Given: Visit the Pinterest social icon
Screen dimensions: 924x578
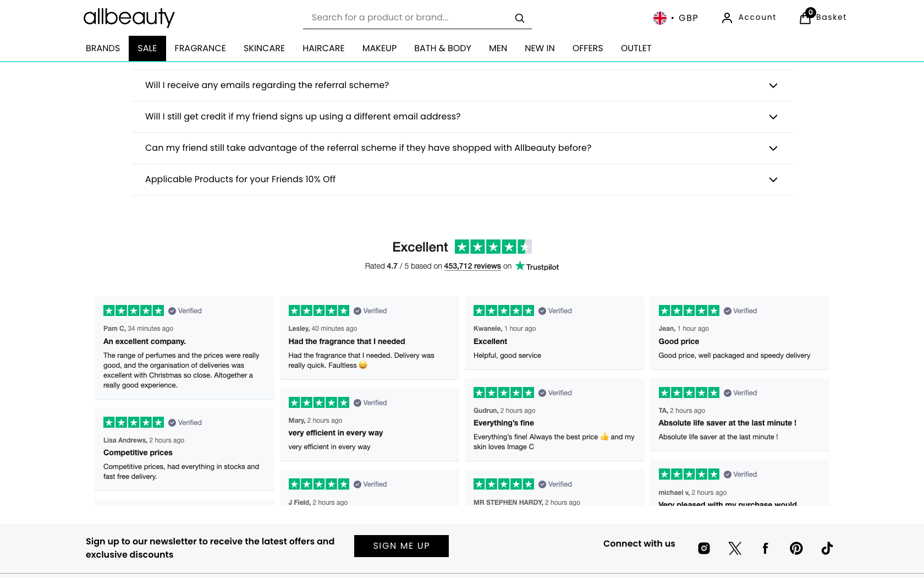Looking at the screenshot, I should coord(796,548).
